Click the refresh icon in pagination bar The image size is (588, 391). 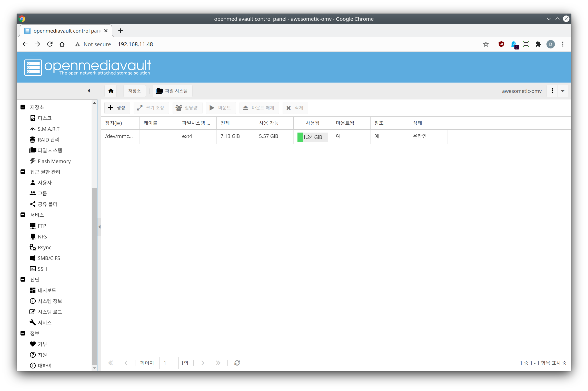(x=237, y=363)
